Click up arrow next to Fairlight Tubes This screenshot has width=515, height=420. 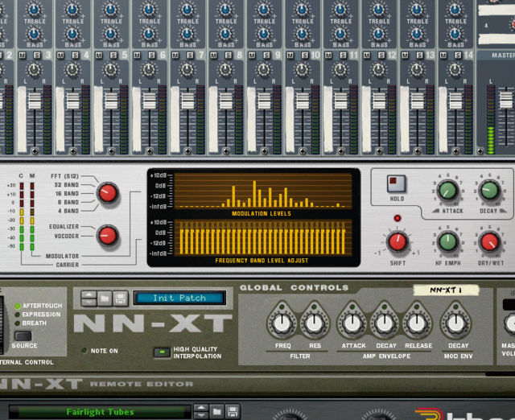tap(201, 408)
